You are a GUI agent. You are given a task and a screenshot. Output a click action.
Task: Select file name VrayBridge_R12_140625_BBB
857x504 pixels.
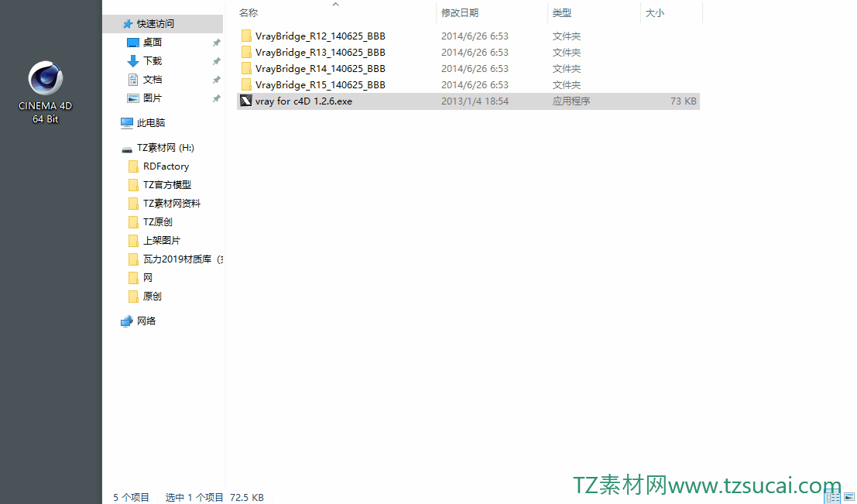point(321,36)
